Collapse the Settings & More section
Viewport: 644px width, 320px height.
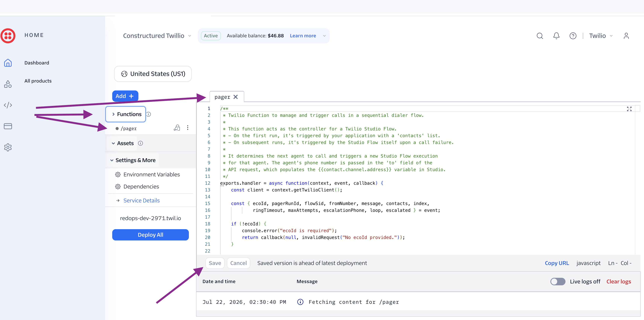click(x=133, y=160)
